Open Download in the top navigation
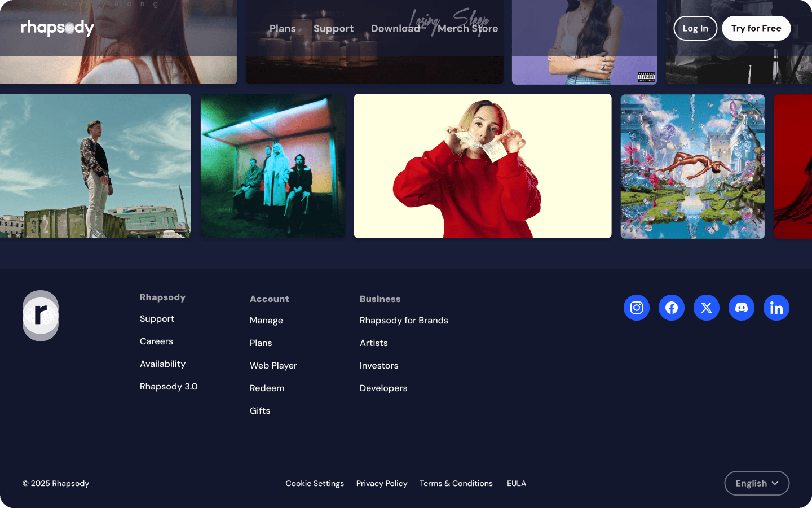This screenshot has width=812, height=508. 395,28
